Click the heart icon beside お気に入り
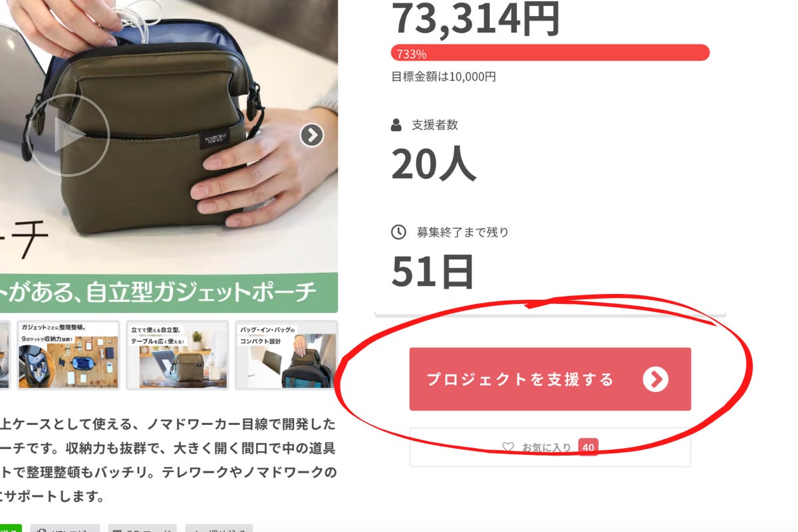Viewport: 798px width, 532px height. click(x=508, y=448)
